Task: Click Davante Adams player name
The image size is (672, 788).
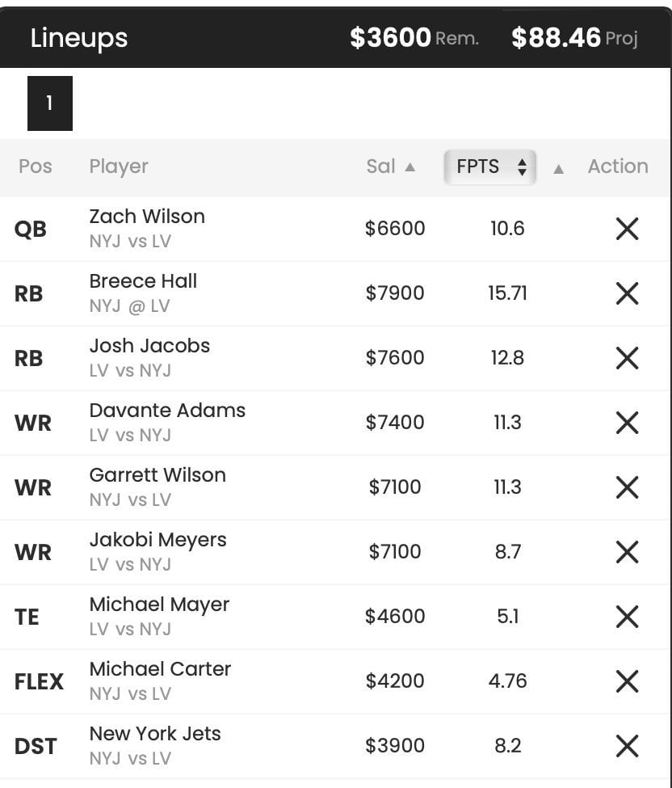Action: (x=167, y=411)
